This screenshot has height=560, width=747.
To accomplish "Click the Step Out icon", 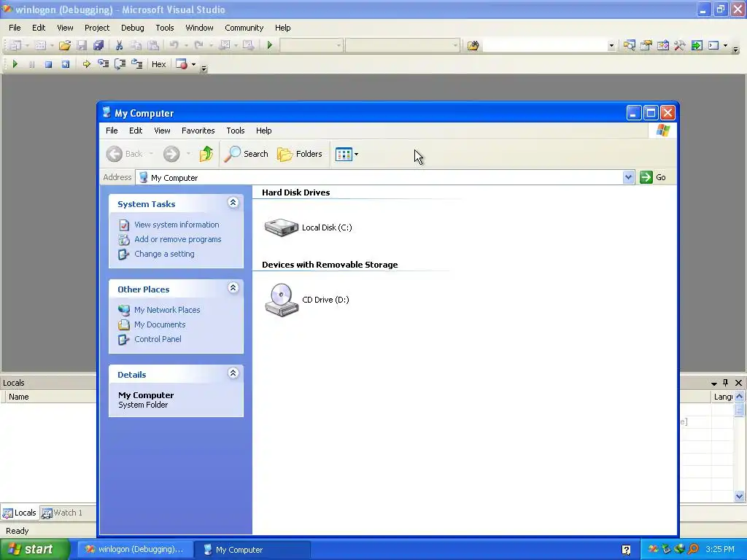I will [x=136, y=64].
